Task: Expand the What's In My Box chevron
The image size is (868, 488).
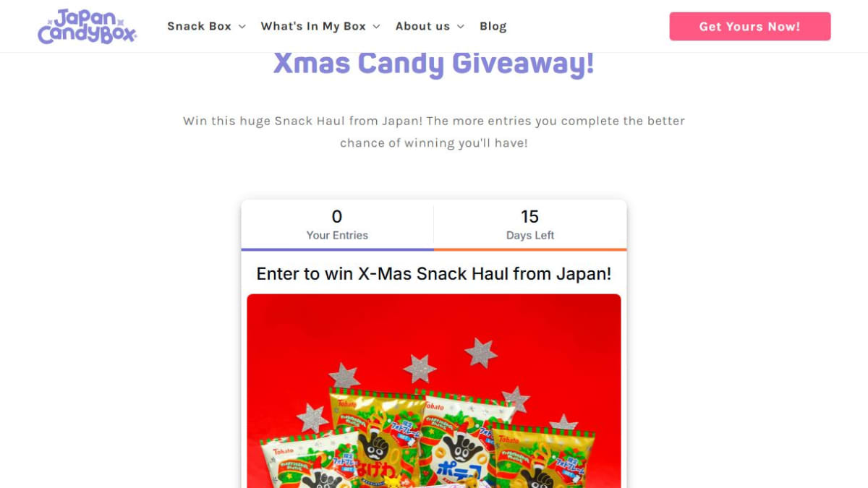Action: pos(376,27)
